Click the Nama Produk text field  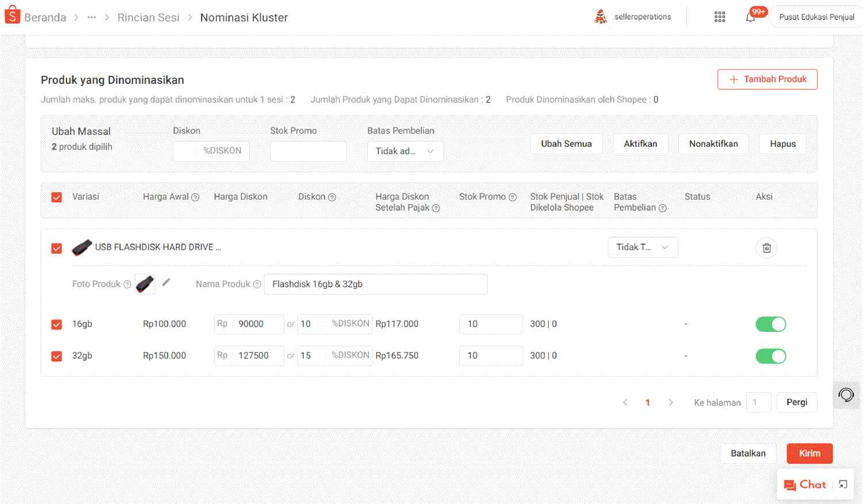click(375, 284)
